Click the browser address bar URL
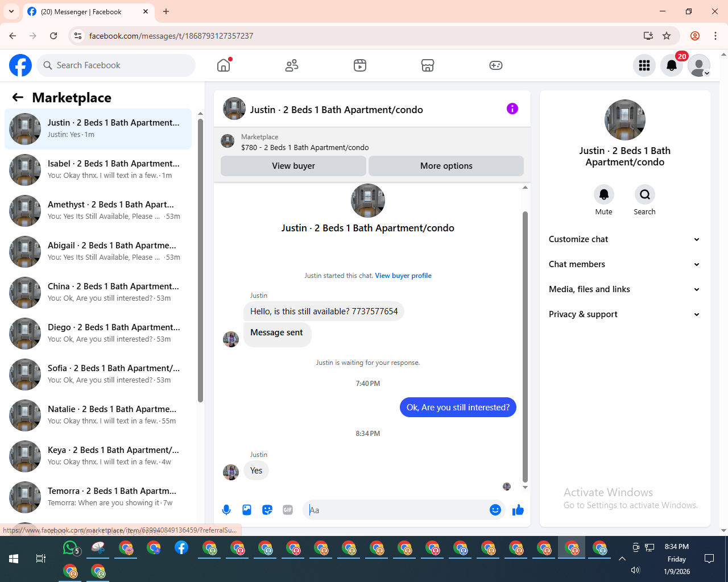Viewport: 728px width, 582px height. click(171, 36)
